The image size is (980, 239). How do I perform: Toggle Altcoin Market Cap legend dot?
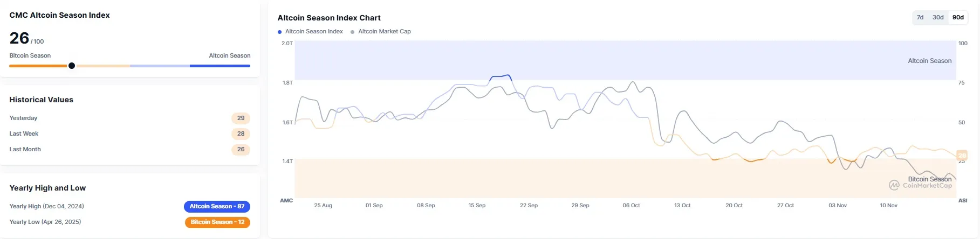coord(353,32)
